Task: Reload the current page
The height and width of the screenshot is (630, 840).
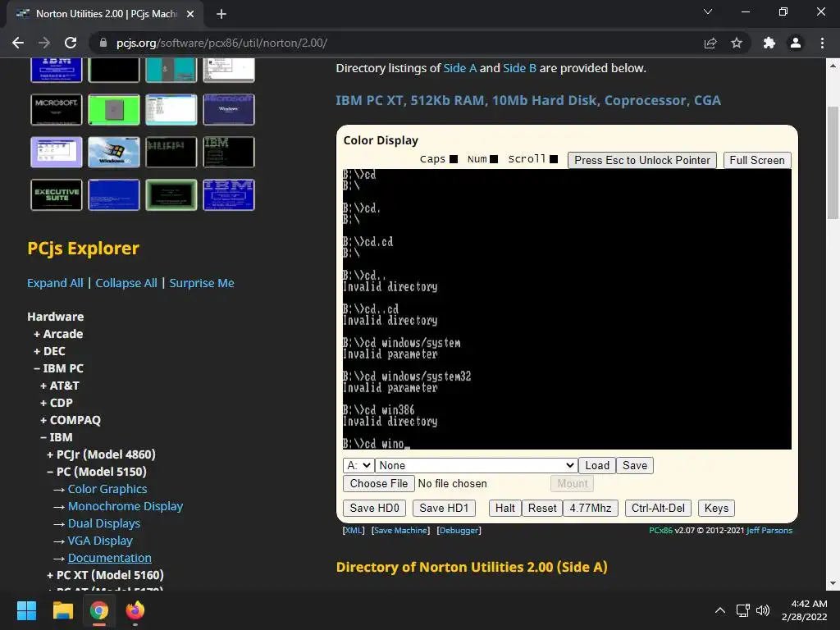Action: pyautogui.click(x=71, y=43)
